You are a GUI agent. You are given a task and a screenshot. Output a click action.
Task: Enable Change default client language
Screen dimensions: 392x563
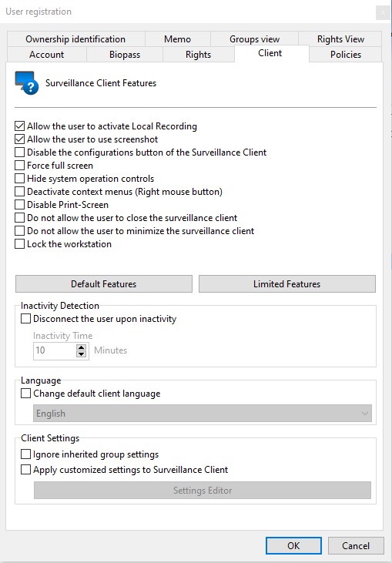click(25, 393)
